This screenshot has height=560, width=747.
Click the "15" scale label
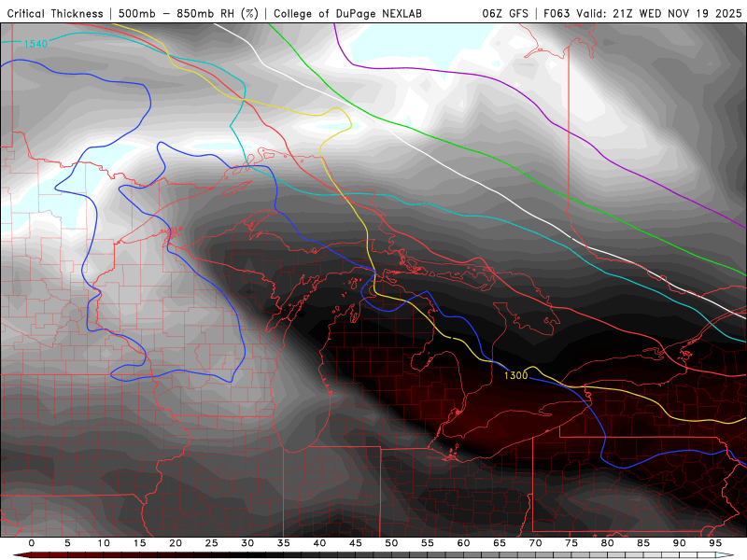pyautogui.click(x=139, y=543)
